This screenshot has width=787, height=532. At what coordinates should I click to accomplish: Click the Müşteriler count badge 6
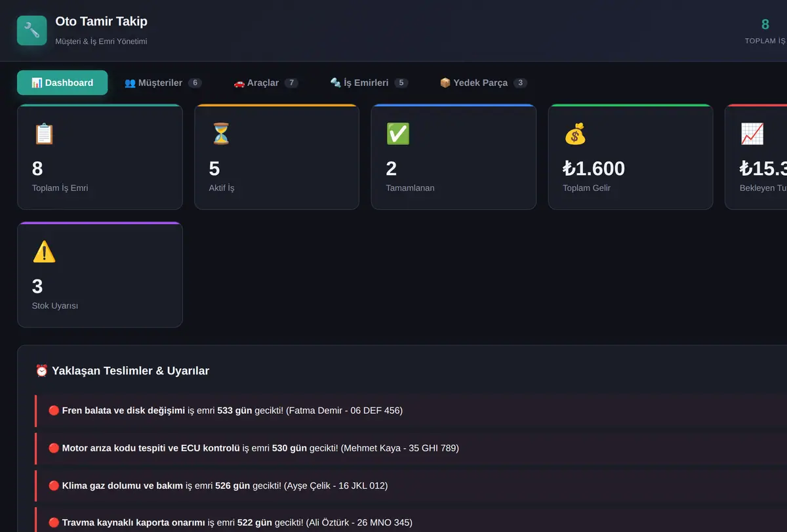195,83
